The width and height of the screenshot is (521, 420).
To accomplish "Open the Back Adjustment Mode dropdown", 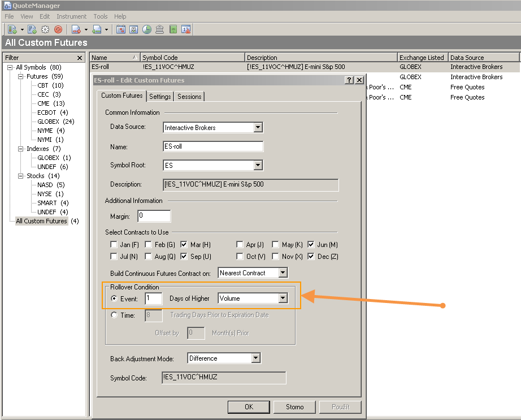I will point(255,358).
